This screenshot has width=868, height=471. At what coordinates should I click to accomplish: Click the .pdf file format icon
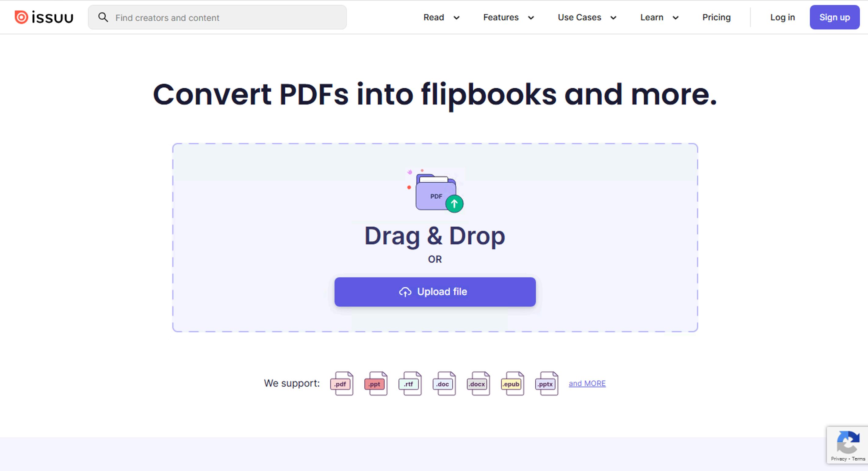(341, 383)
